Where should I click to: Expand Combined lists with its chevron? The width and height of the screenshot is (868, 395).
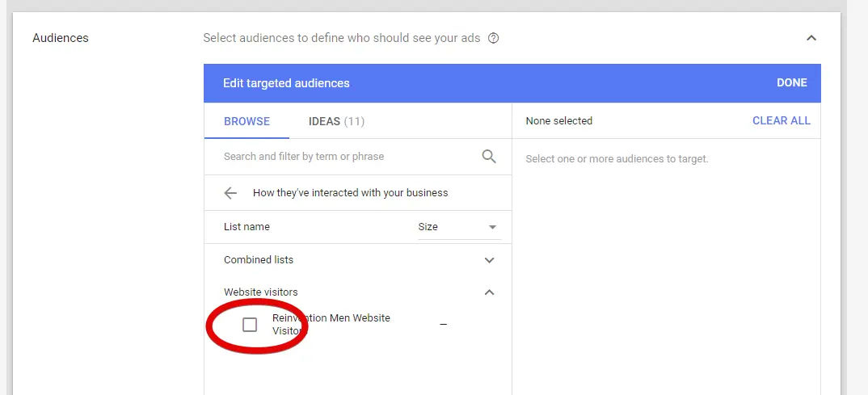pyautogui.click(x=489, y=260)
